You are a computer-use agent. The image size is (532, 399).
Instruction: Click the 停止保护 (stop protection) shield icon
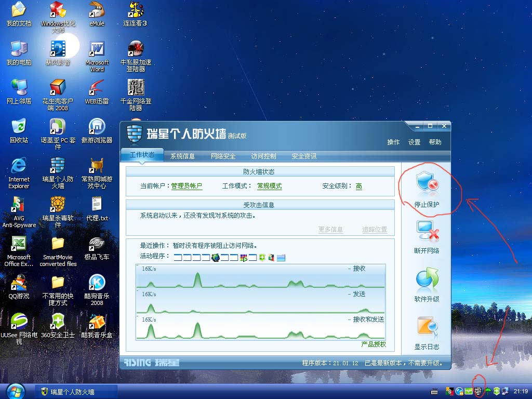(427, 183)
